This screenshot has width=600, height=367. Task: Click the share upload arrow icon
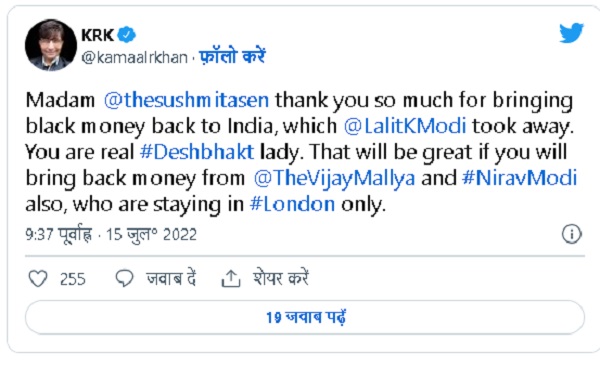(x=231, y=278)
